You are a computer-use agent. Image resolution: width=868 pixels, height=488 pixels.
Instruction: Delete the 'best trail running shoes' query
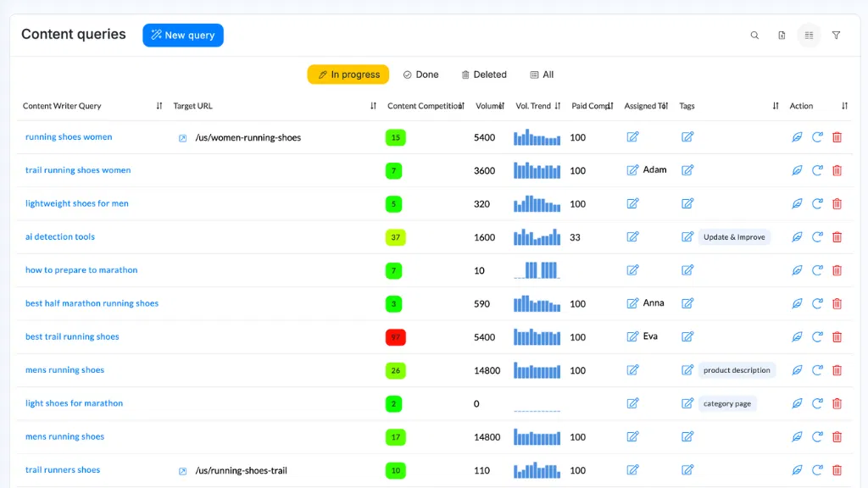coord(837,336)
